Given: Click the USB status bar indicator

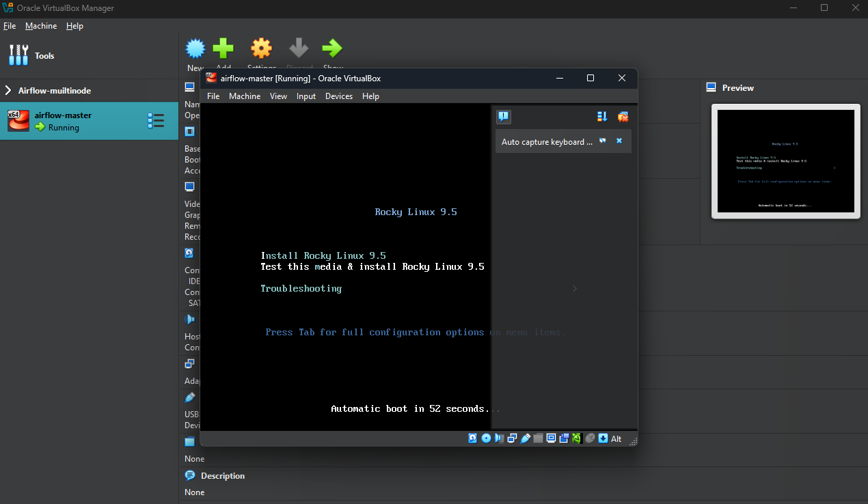Looking at the screenshot, I should pos(526,438).
